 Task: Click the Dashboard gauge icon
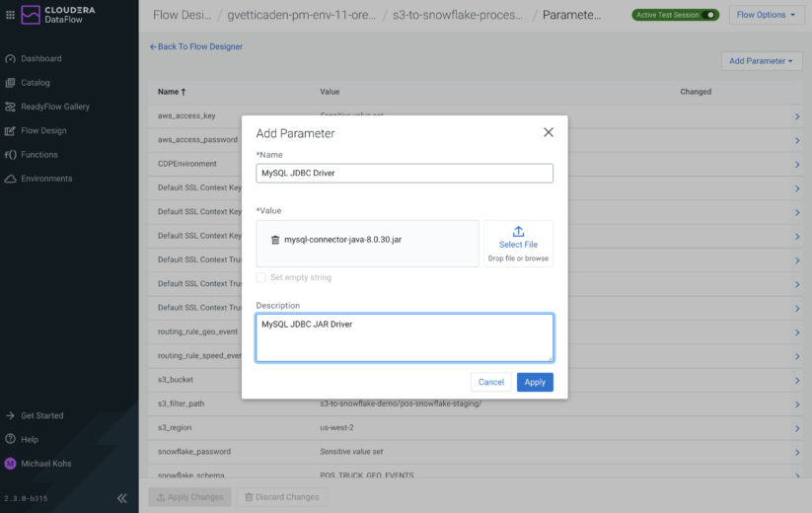coord(10,58)
